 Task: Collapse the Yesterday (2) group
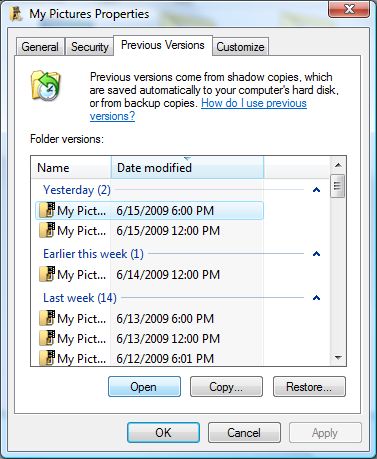tap(316, 190)
